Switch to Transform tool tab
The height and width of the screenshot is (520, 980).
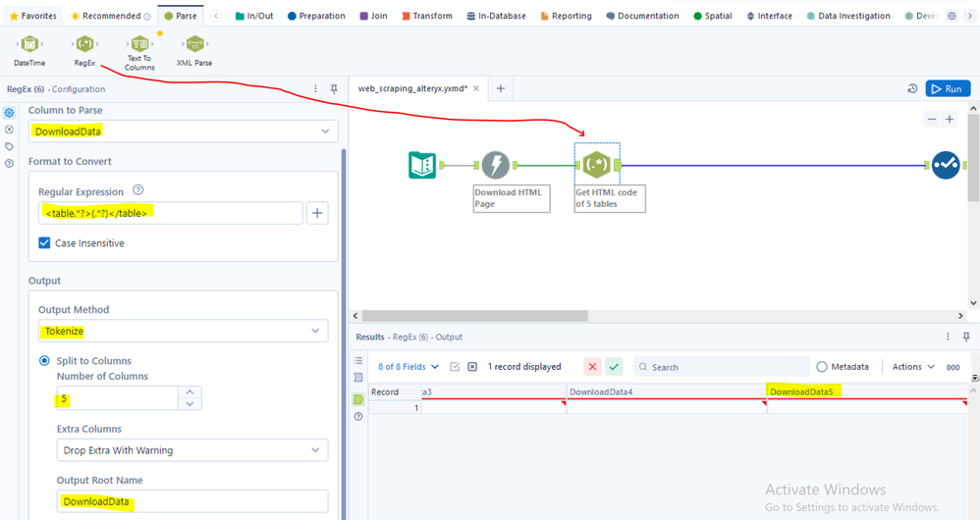point(427,16)
